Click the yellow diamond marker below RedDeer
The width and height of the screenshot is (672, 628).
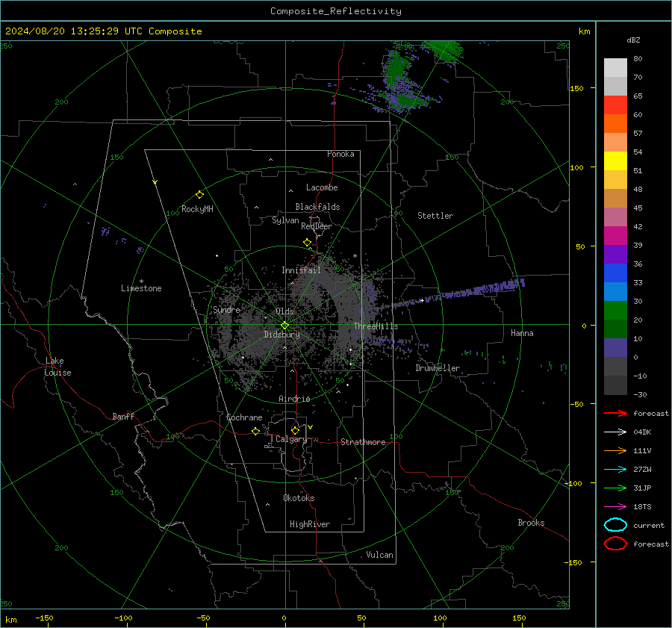coord(307,242)
